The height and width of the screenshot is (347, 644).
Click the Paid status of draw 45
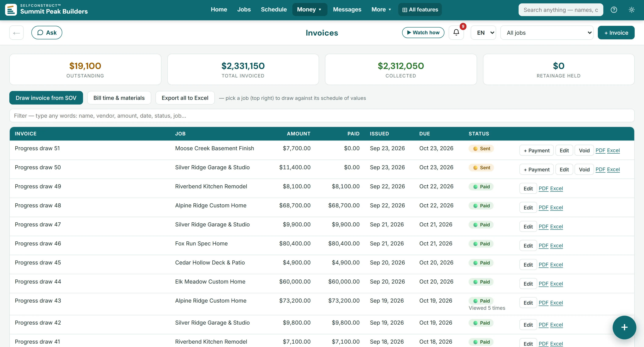[x=481, y=263]
